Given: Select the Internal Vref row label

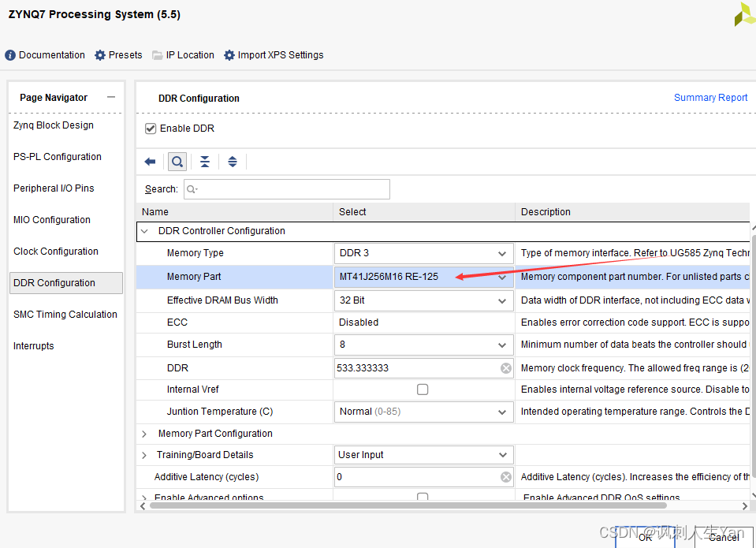Looking at the screenshot, I should point(192,390).
